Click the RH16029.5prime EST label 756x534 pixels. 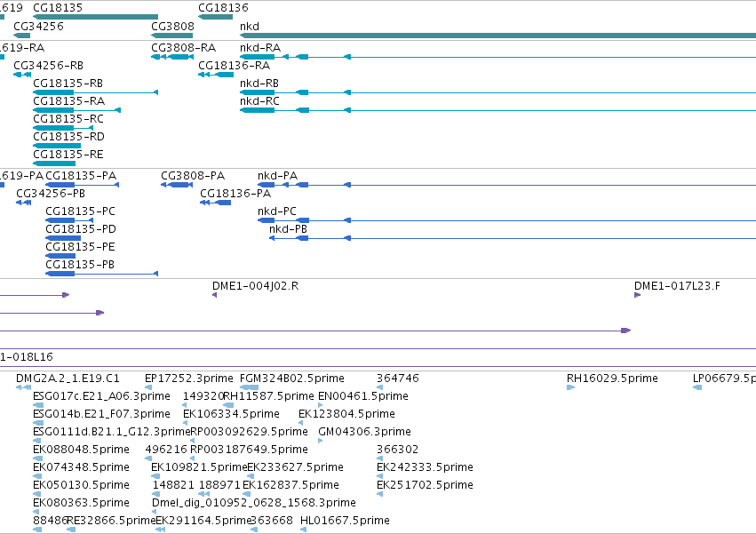(x=612, y=379)
